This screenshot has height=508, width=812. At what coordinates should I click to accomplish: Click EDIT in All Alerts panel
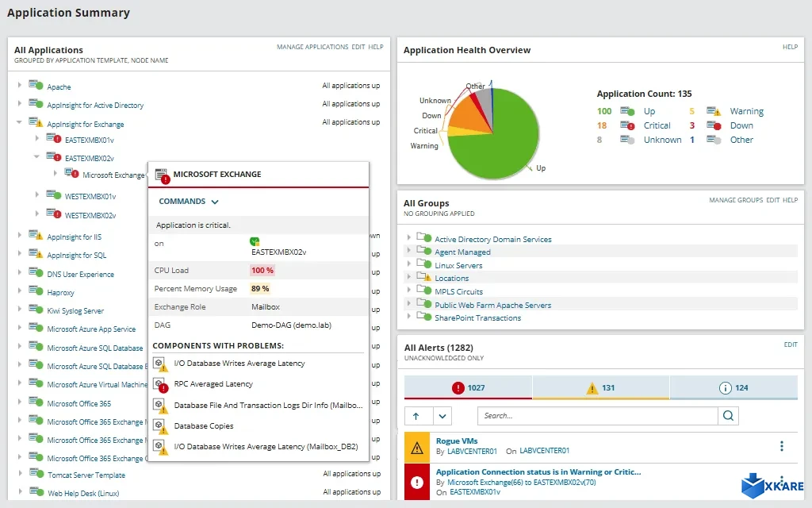click(791, 344)
